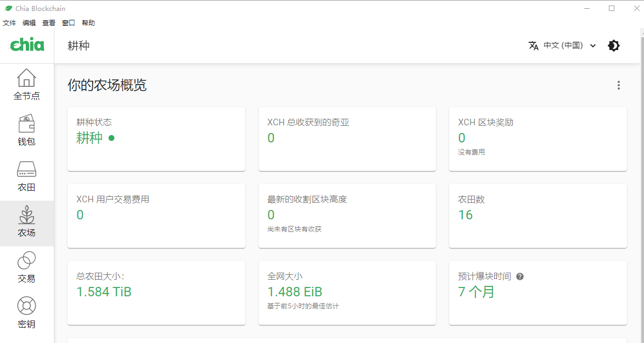Click the 没有费用 note
The width and height of the screenshot is (644, 343).
point(472,152)
